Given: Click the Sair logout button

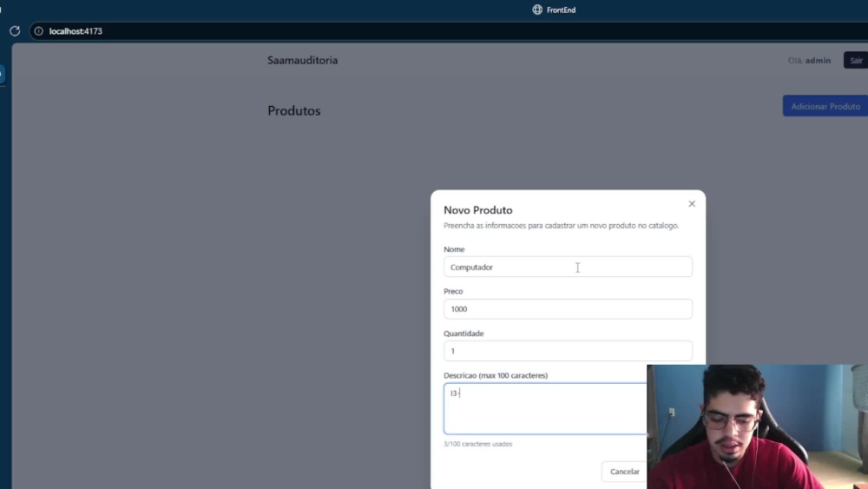Looking at the screenshot, I should point(856,60).
